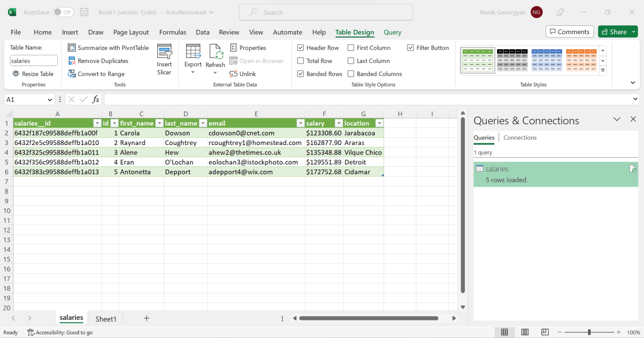The height and width of the screenshot is (338, 644).
Task: Open the Connections view in Queries panel
Action: click(x=520, y=137)
